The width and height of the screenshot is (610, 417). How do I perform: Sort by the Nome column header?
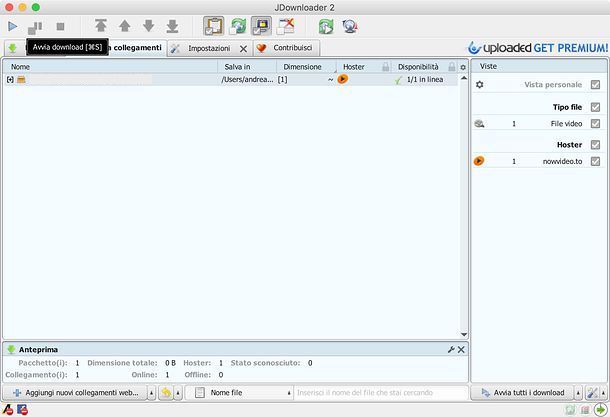pyautogui.click(x=110, y=67)
